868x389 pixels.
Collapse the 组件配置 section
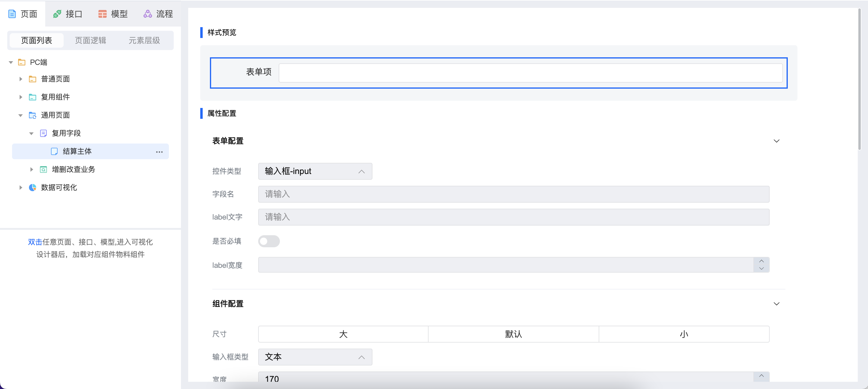pyautogui.click(x=776, y=304)
